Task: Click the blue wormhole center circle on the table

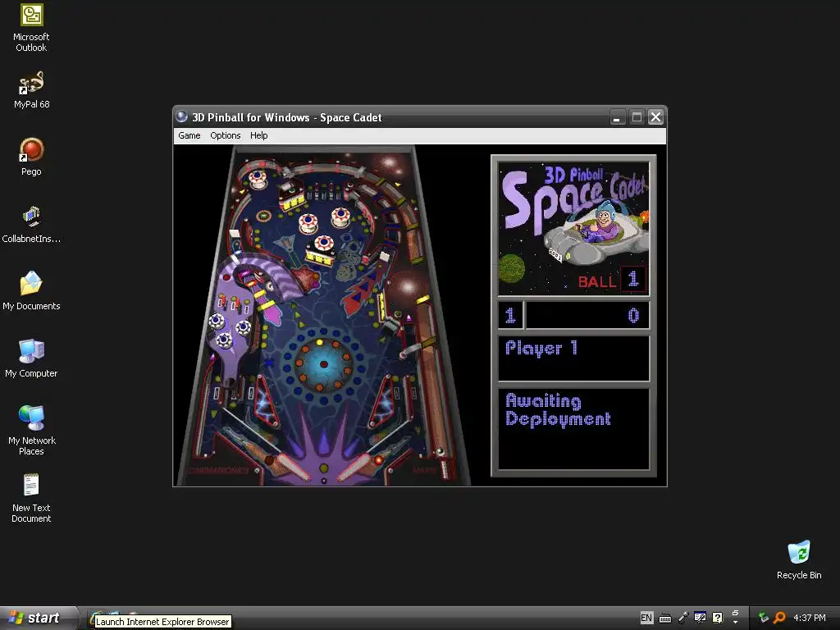Action: click(x=323, y=364)
